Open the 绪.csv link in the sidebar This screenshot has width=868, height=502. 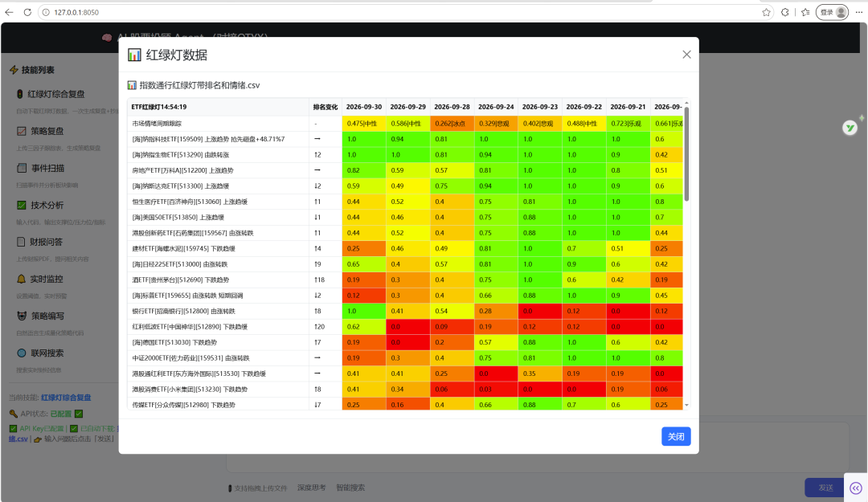tap(18, 439)
